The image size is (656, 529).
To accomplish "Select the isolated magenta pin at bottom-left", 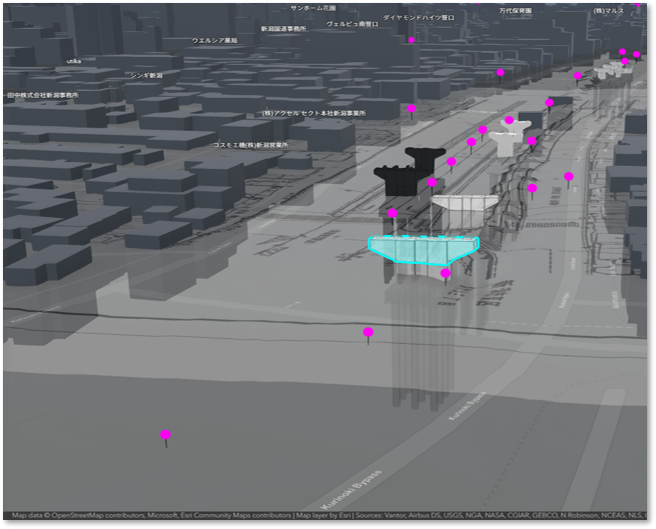I will click(166, 434).
